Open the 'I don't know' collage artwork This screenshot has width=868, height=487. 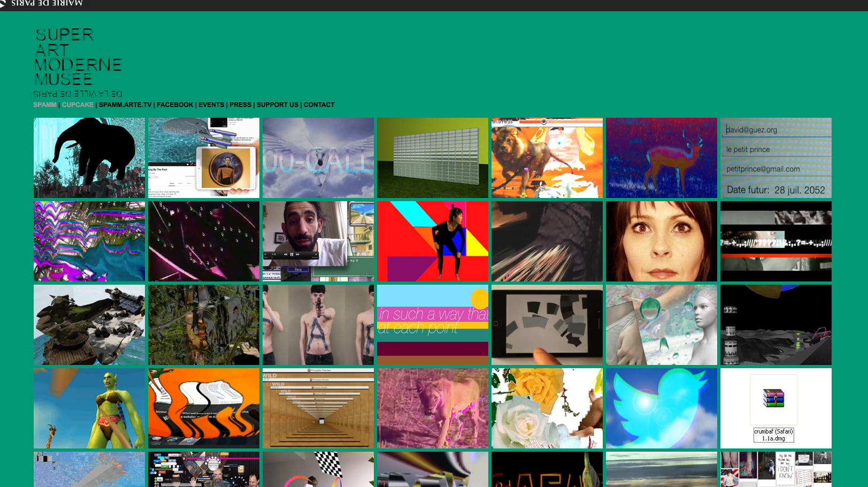[x=776, y=469]
